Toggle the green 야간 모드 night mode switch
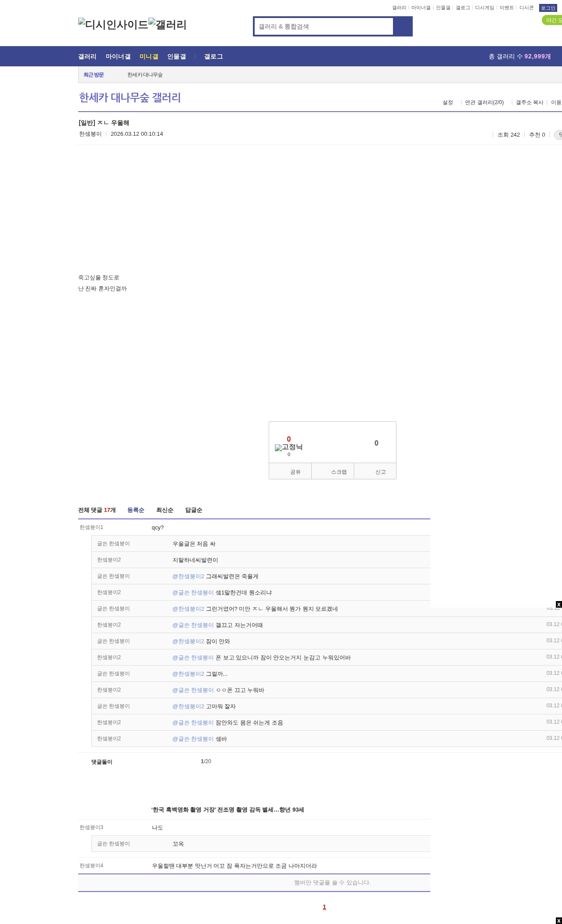Viewport: 562px width, 924px height. [x=552, y=20]
